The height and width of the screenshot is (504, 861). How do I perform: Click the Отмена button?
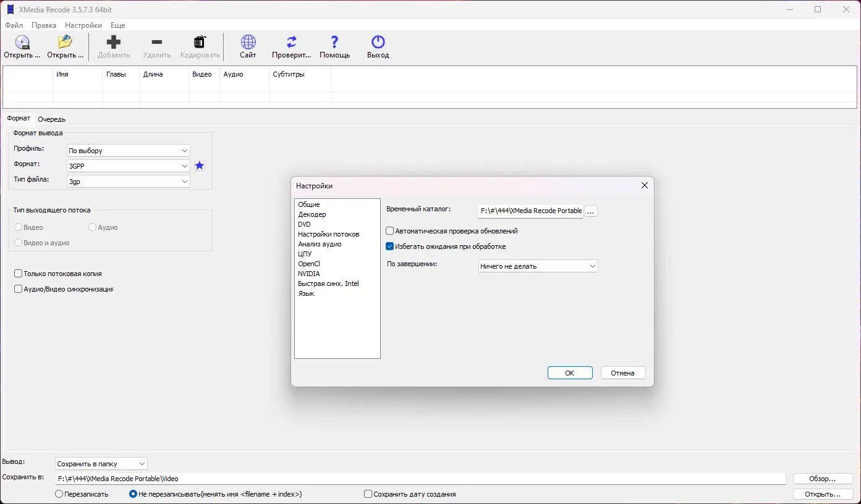click(x=623, y=373)
